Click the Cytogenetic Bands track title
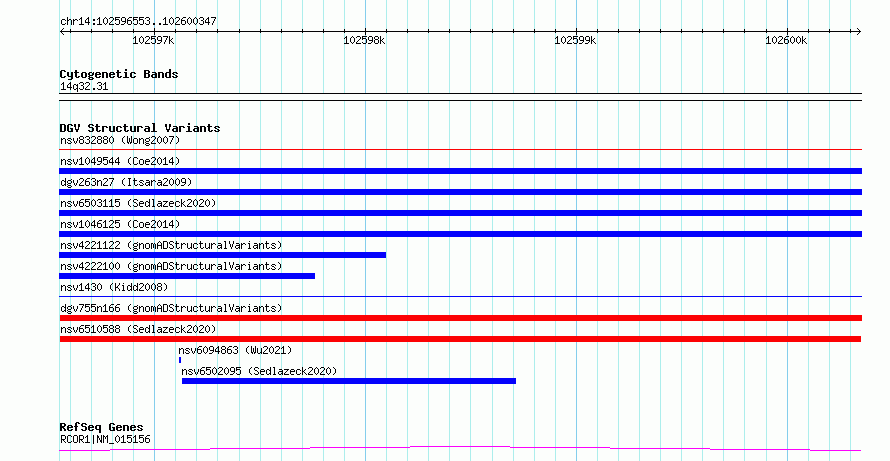The image size is (890, 461). click(x=119, y=74)
